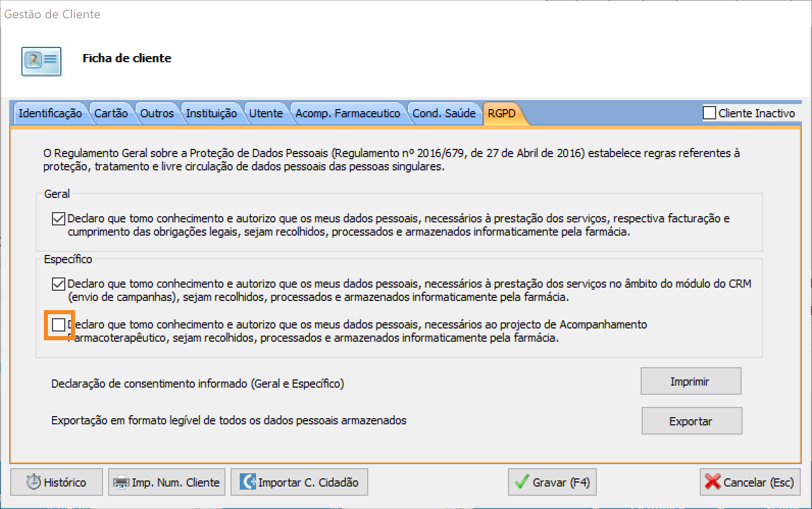
Task: Select the Instituição tab
Action: 211,113
